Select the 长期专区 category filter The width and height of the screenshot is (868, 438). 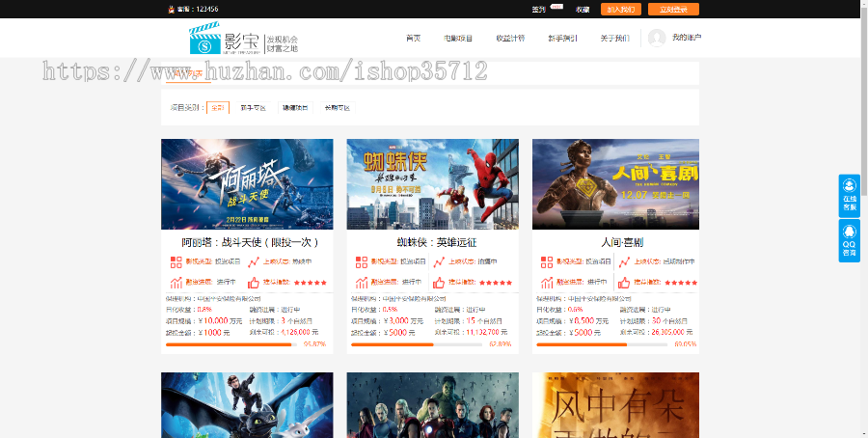coord(338,108)
